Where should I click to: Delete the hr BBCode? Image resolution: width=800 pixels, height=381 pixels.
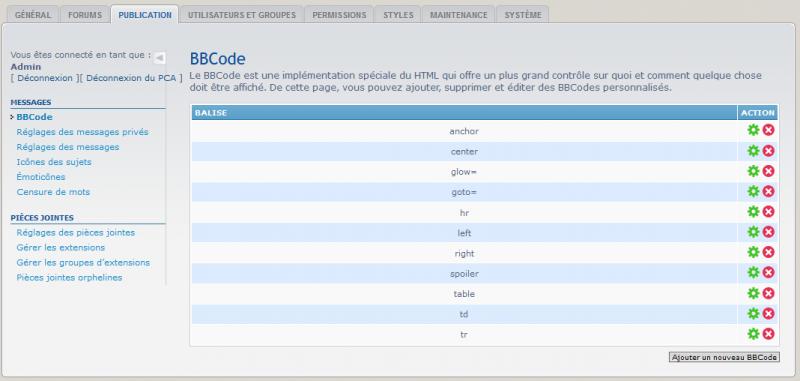coord(768,212)
